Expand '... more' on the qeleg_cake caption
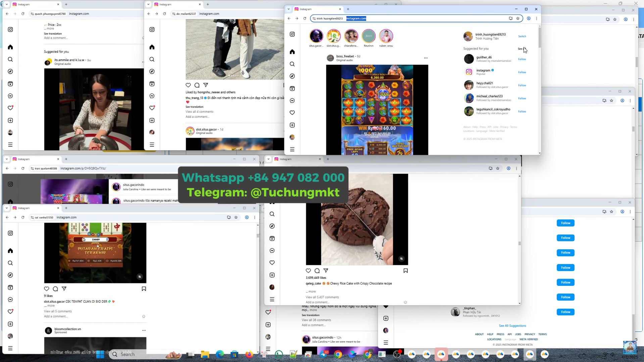This screenshot has width=644, height=362. 311,292
